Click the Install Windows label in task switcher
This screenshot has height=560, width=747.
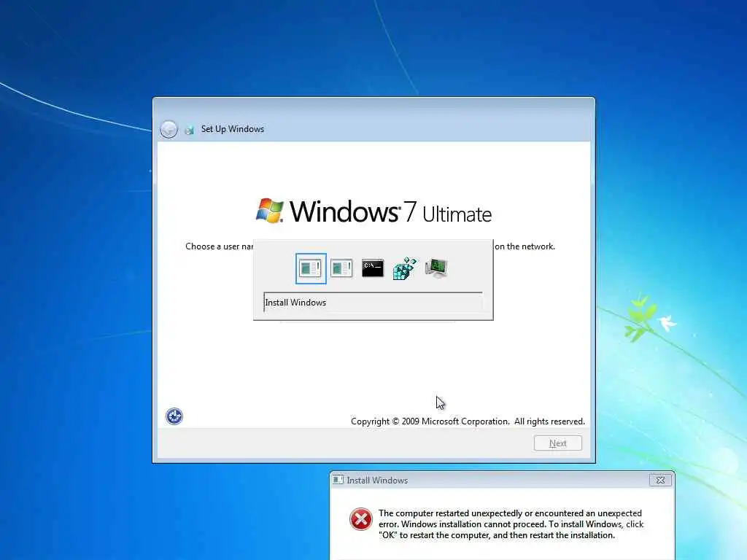(295, 303)
